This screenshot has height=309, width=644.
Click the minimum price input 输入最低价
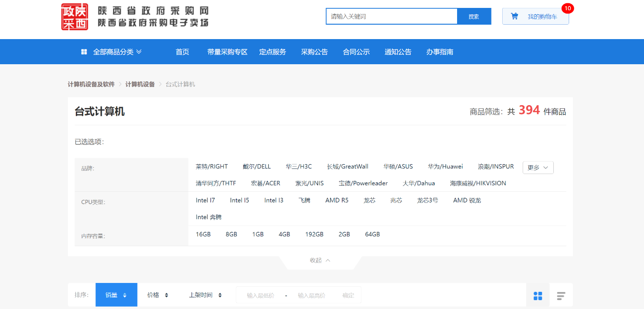[x=260, y=296]
